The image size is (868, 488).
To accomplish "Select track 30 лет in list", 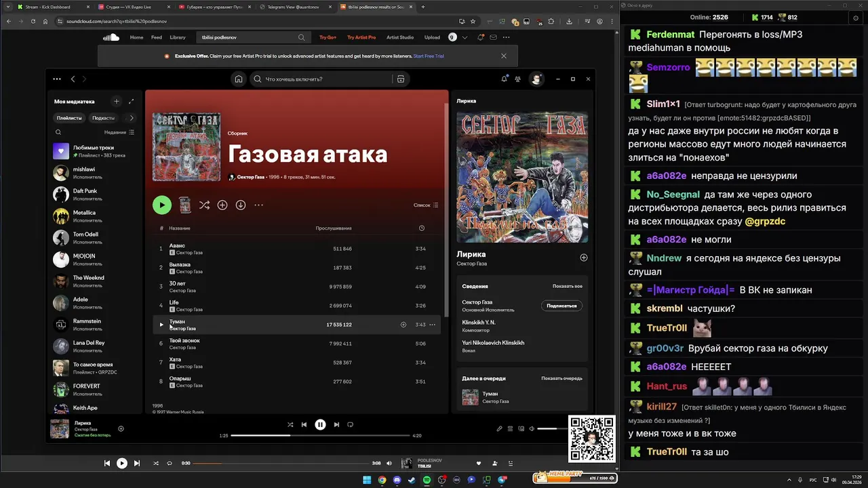I will pos(295,287).
